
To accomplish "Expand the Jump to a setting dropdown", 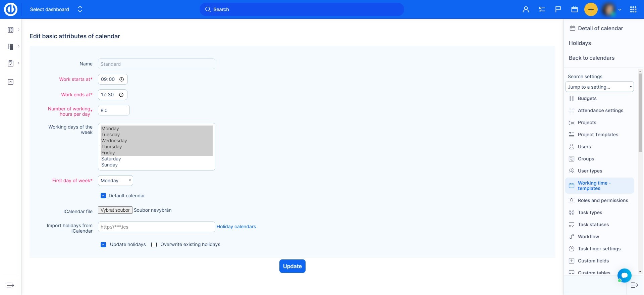I will tap(599, 87).
